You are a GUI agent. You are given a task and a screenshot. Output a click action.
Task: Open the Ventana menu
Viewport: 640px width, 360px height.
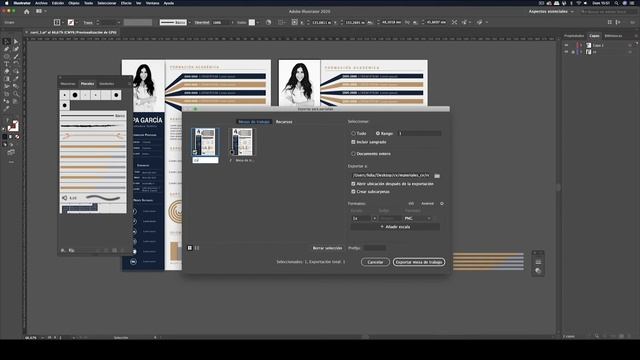[x=152, y=3]
